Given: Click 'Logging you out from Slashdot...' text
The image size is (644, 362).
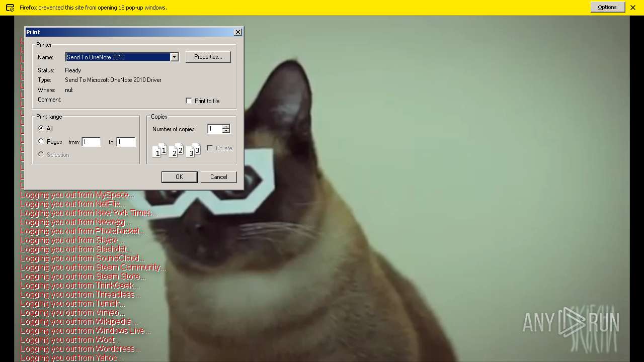Looking at the screenshot, I should 76,249.
